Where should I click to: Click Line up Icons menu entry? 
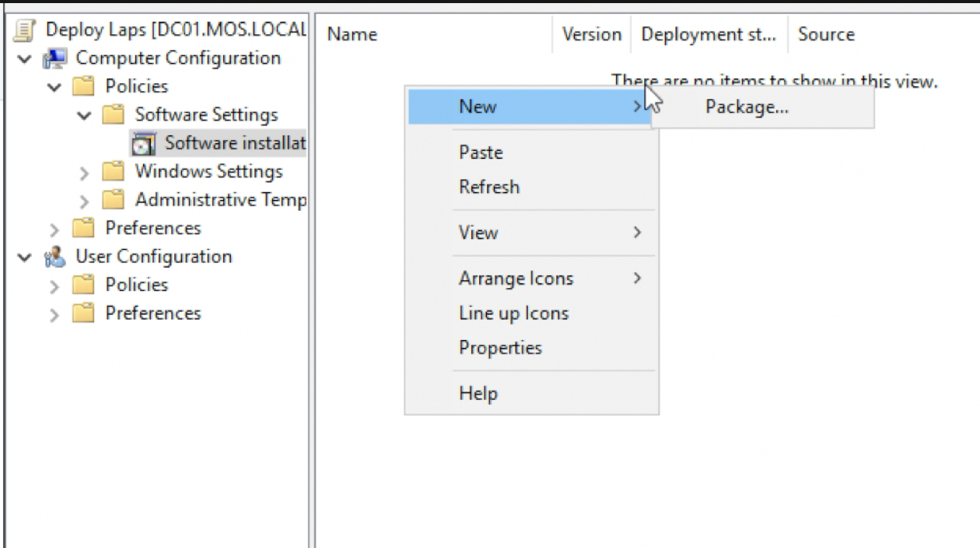513,314
